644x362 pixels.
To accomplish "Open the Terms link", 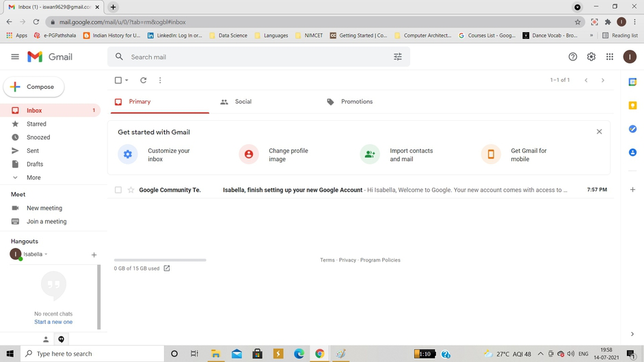I will (327, 260).
